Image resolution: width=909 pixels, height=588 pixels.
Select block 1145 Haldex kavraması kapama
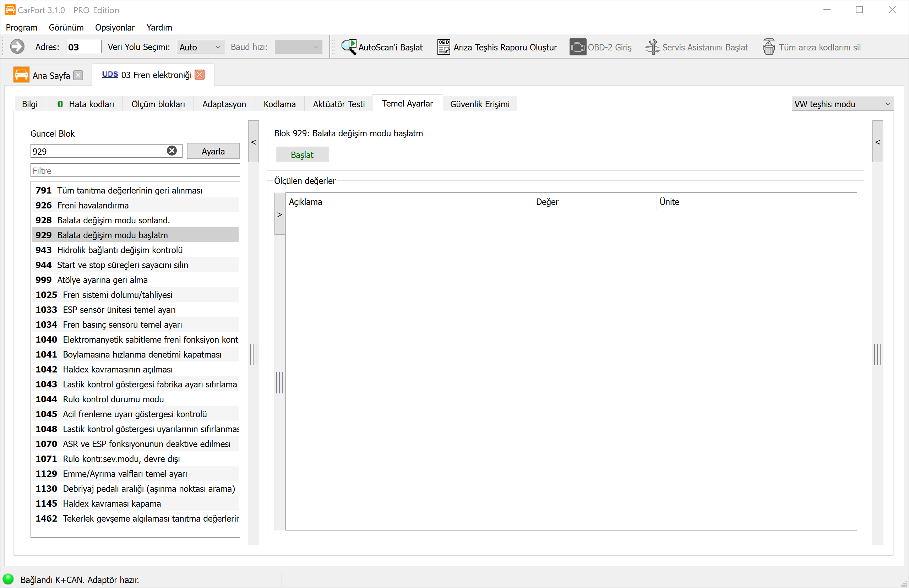point(136,503)
